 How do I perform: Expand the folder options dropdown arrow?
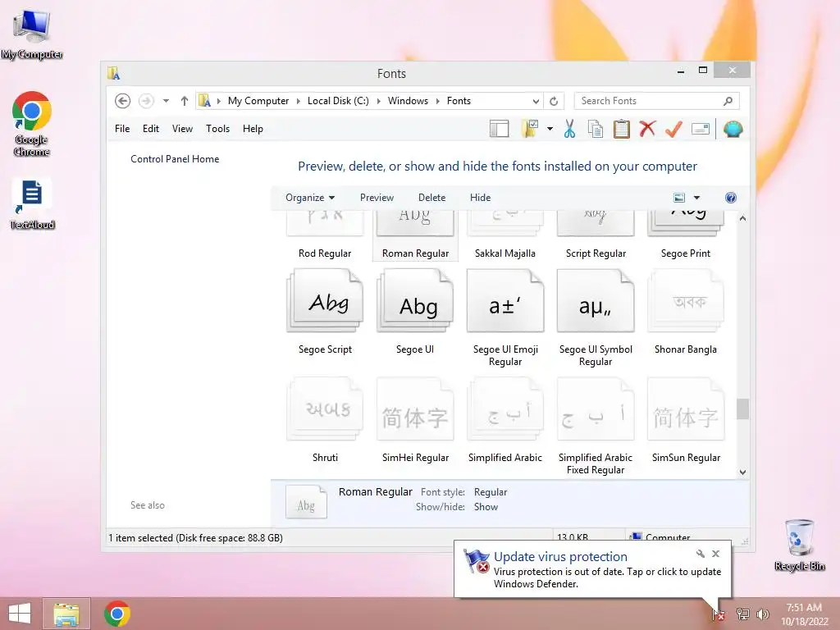click(550, 129)
